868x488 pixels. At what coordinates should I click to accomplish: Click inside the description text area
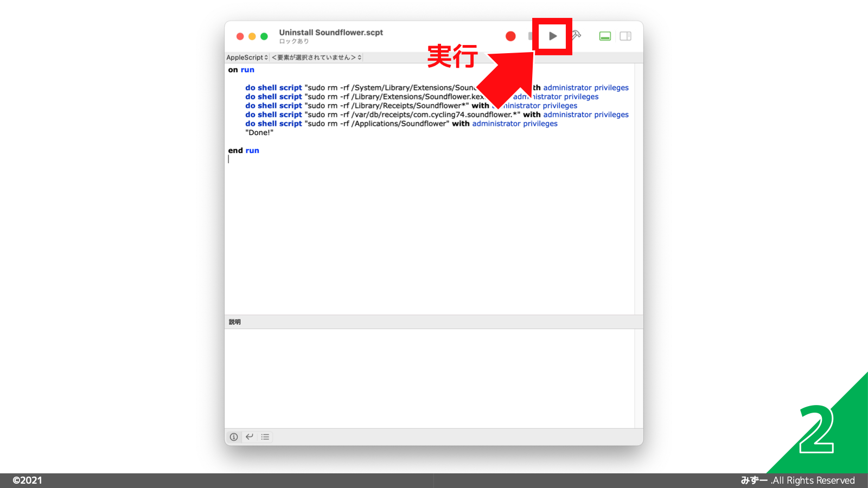(430, 378)
